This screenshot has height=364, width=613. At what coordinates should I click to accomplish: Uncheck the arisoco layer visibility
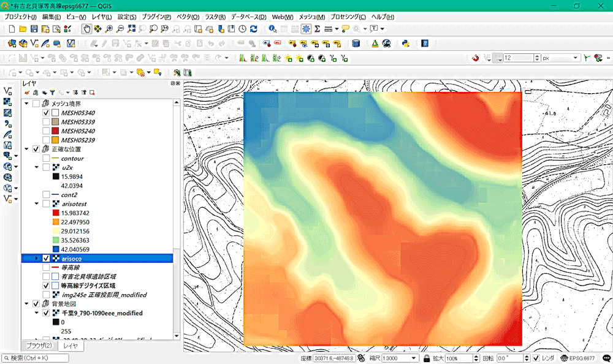pos(46,259)
